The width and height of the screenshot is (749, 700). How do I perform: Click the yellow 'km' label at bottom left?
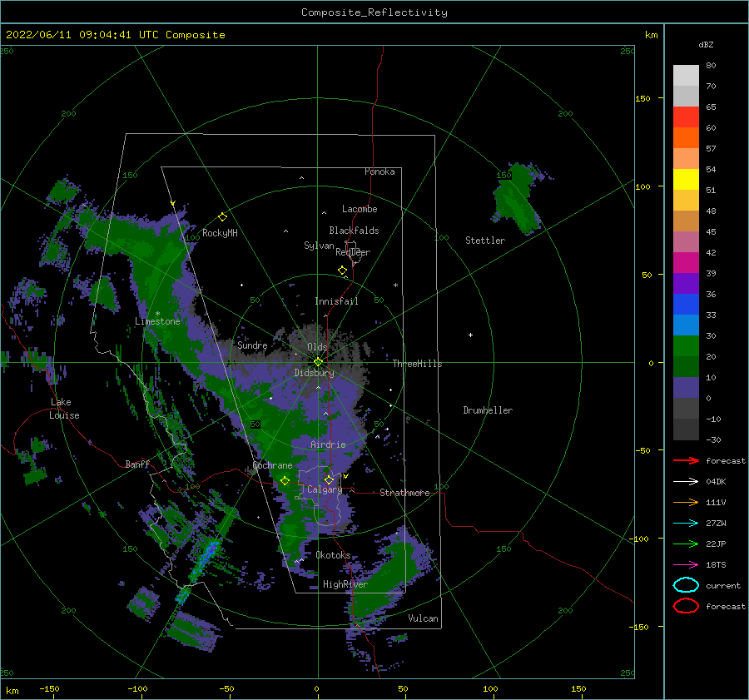click(x=12, y=691)
